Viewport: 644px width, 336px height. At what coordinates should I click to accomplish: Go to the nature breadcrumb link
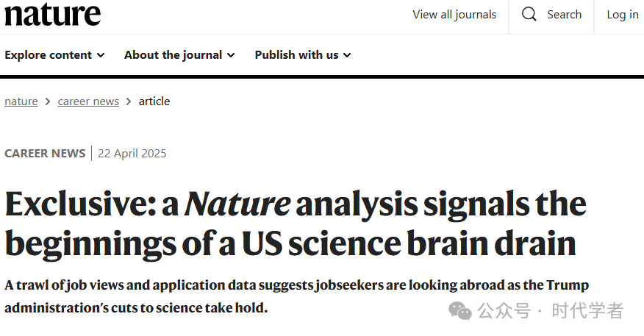coord(21,101)
